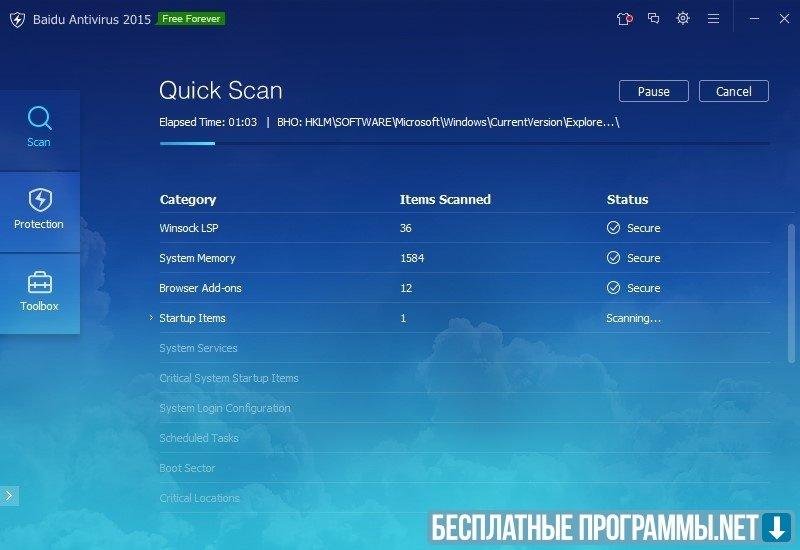
Task: Expand the Startup Items row arrow
Action: coord(151,317)
